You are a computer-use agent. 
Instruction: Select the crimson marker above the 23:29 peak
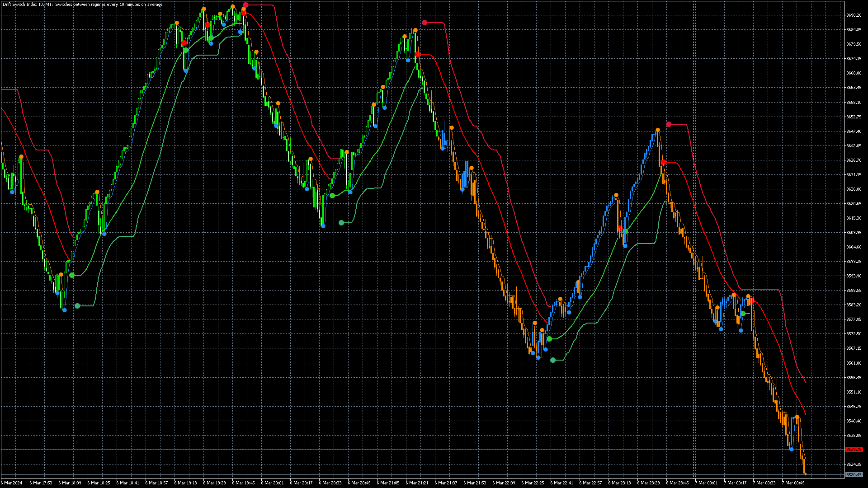pyautogui.click(x=669, y=123)
